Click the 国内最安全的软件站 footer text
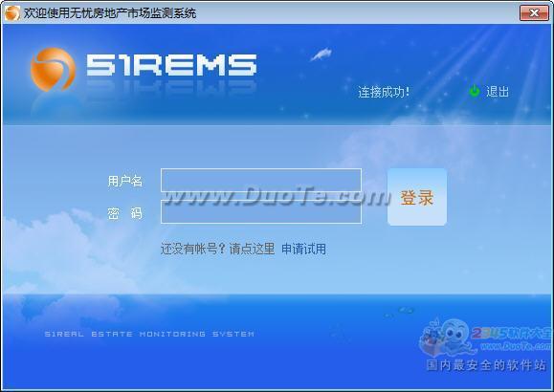 click(x=486, y=365)
